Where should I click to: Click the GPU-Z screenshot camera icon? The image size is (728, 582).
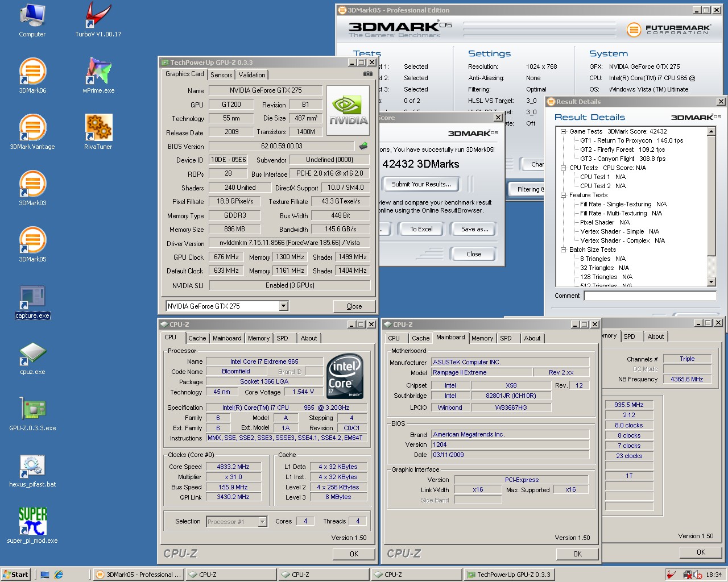[x=367, y=74]
